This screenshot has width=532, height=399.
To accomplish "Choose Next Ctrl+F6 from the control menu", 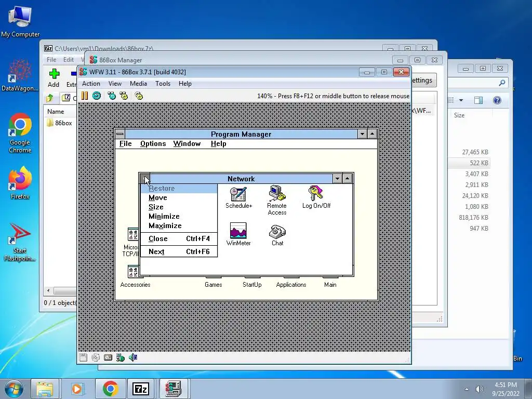I will click(x=179, y=251).
